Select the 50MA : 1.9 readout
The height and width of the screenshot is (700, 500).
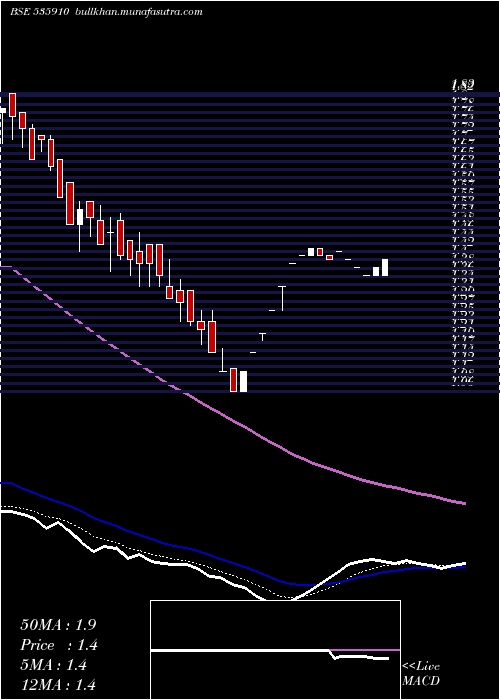[x=58, y=625]
